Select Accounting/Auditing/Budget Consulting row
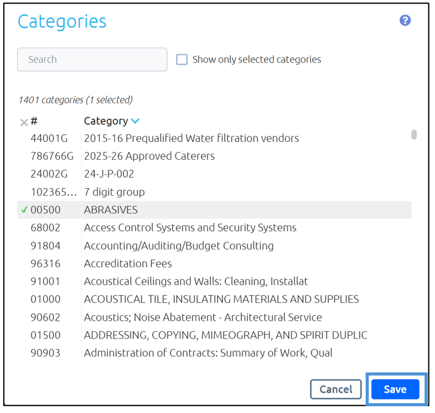Image resolution: width=435 pixels, height=413 pixels. [x=214, y=246]
